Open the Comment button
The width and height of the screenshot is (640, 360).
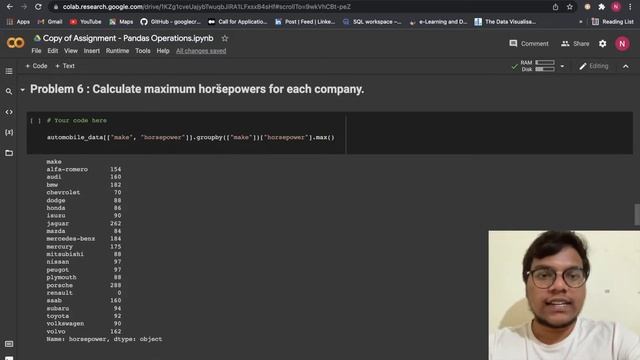[529, 44]
